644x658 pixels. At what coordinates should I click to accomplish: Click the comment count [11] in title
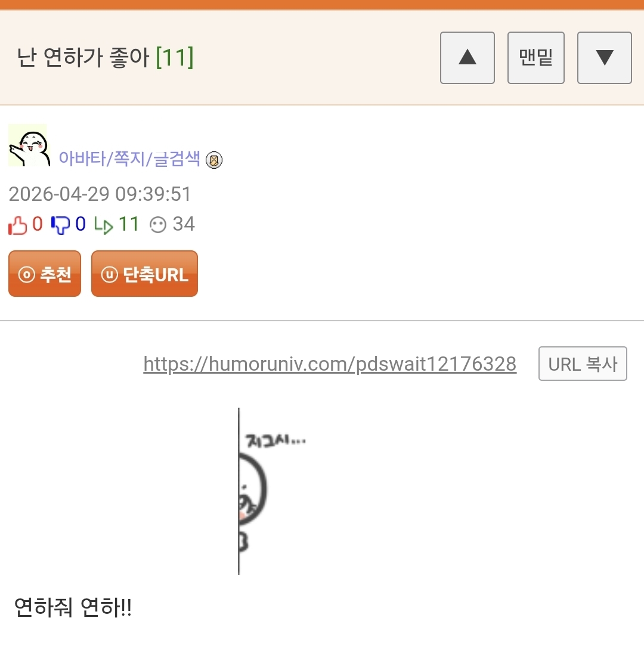[175, 57]
